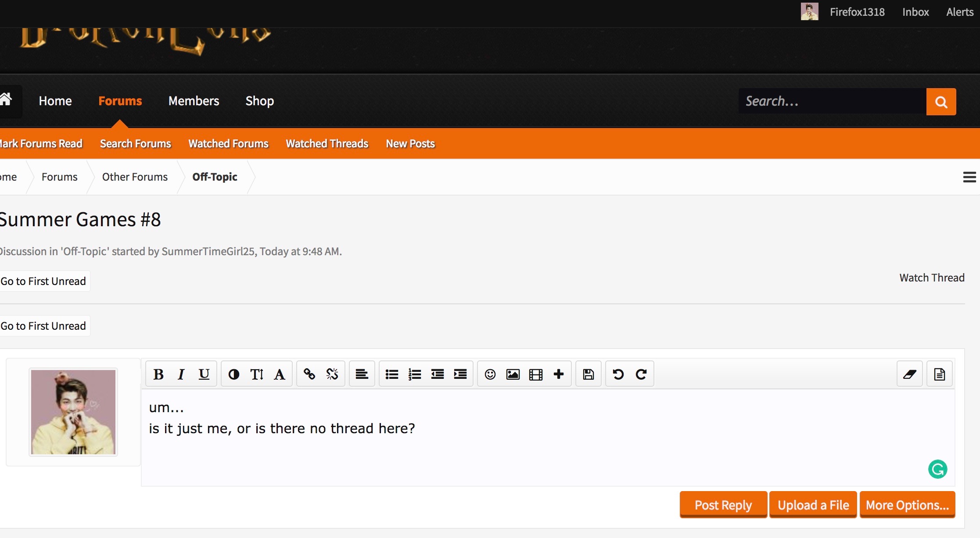Redo the last edit

point(641,374)
